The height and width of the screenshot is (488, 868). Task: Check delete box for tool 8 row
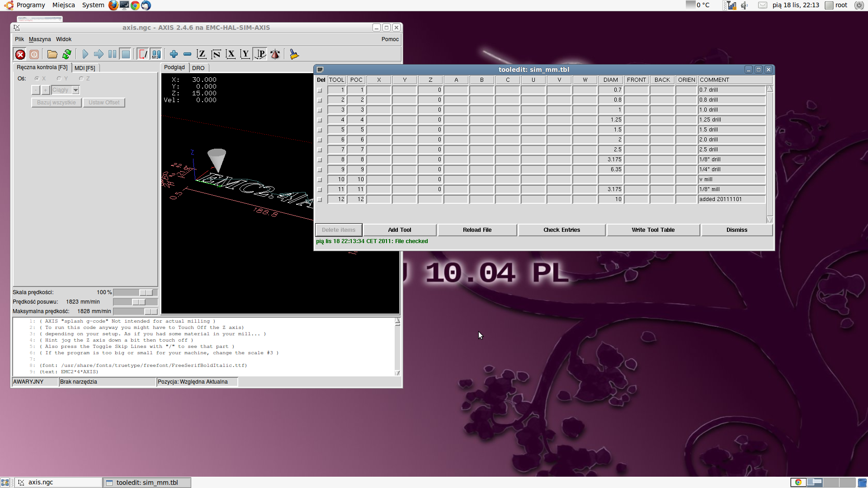tap(320, 160)
